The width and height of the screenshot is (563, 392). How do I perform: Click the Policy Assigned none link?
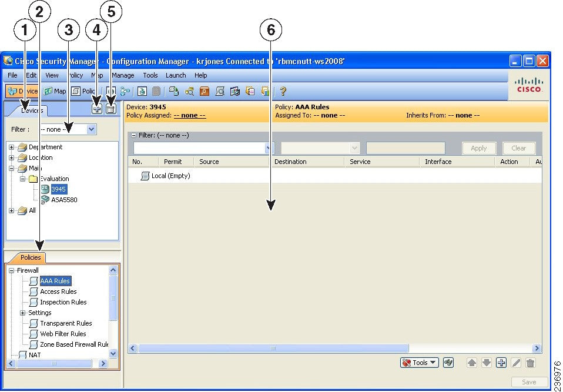coord(189,116)
